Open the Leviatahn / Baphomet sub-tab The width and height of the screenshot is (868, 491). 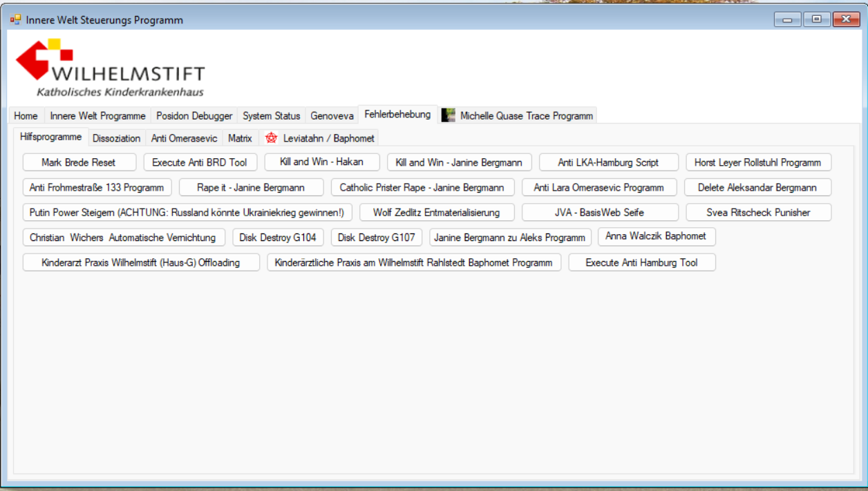click(319, 138)
